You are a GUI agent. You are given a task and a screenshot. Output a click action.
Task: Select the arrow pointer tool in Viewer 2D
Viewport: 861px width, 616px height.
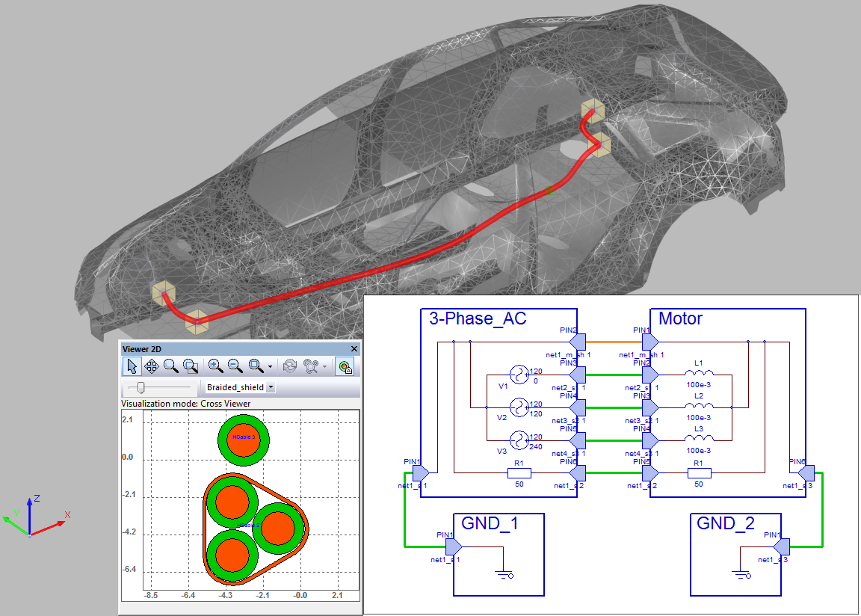click(x=132, y=366)
